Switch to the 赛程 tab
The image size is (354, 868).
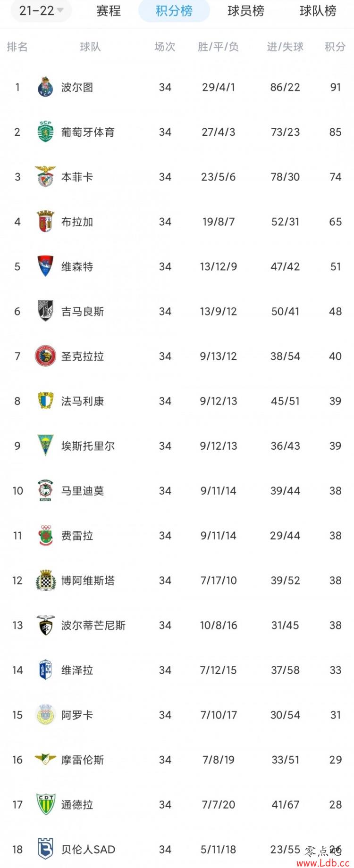[x=109, y=10]
